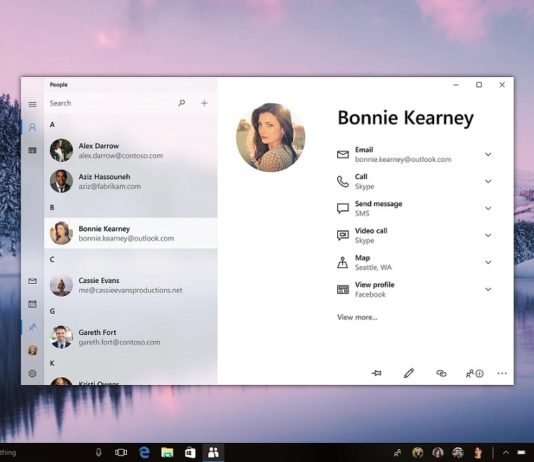Link contacts using the chain icon

(x=441, y=373)
